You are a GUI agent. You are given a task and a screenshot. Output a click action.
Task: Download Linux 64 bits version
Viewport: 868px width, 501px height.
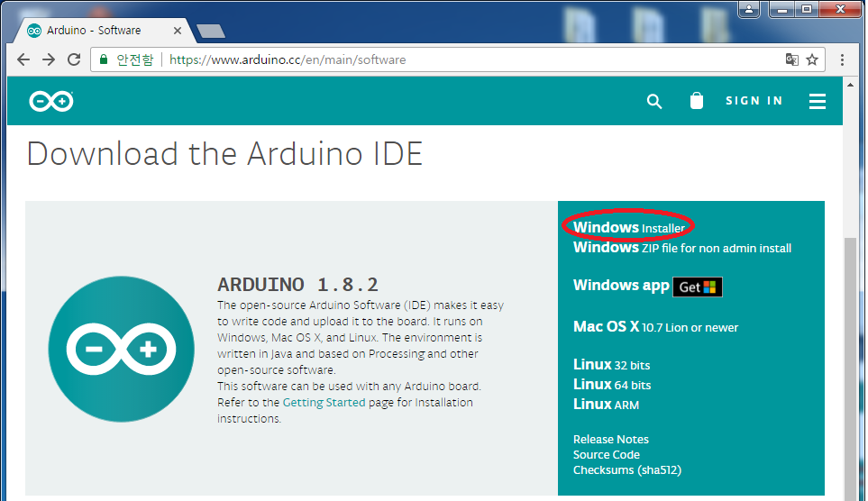coord(612,385)
